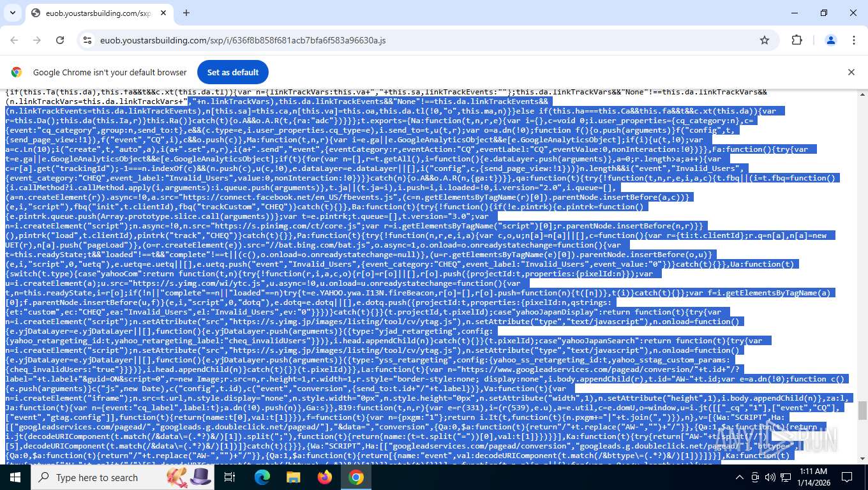View site information icon in address bar

tap(87, 40)
